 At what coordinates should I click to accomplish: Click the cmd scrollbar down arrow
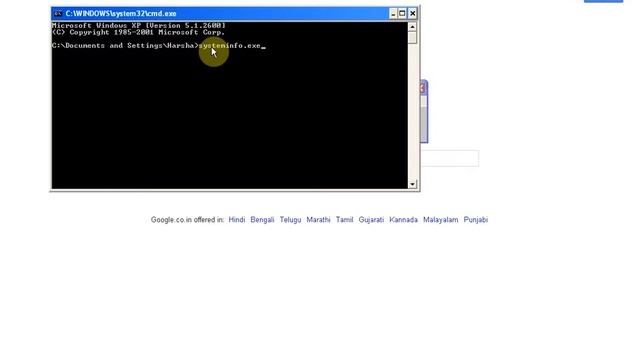pos(412,184)
